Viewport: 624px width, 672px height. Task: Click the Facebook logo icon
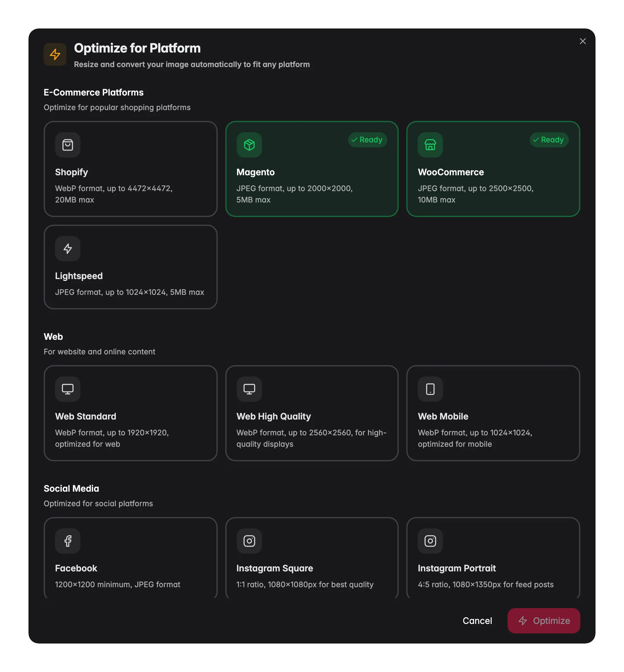coord(67,541)
